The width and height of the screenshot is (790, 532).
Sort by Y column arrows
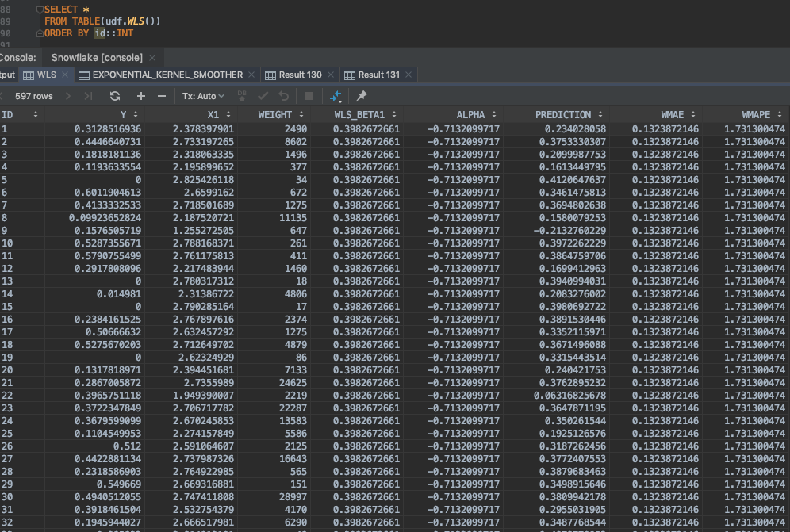pyautogui.click(x=135, y=115)
